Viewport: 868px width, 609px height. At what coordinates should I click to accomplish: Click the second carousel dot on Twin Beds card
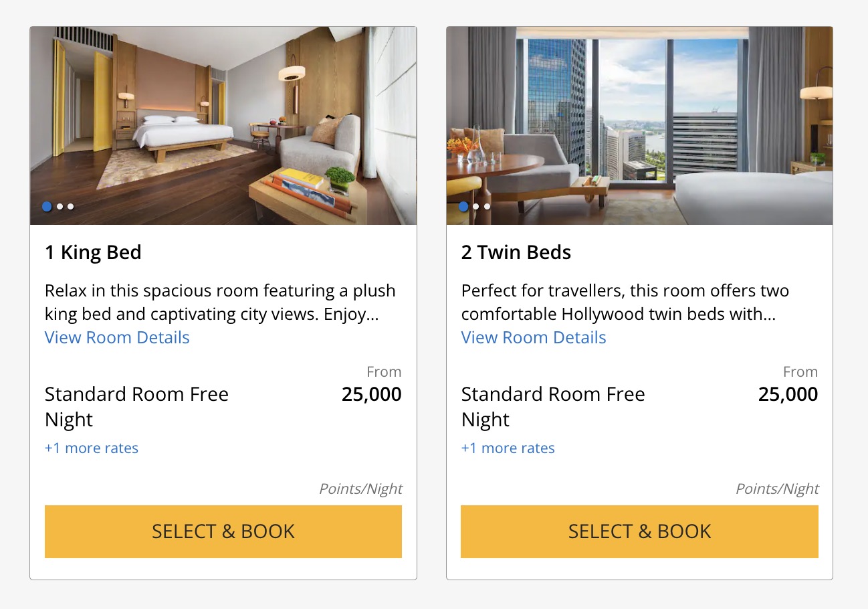[475, 206]
